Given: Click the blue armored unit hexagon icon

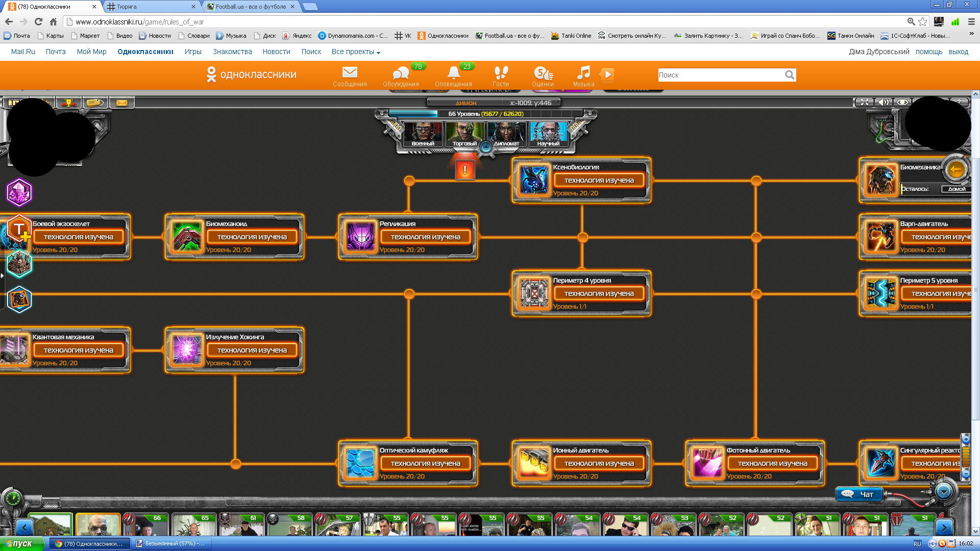Looking at the screenshot, I should pyautogui.click(x=19, y=299).
